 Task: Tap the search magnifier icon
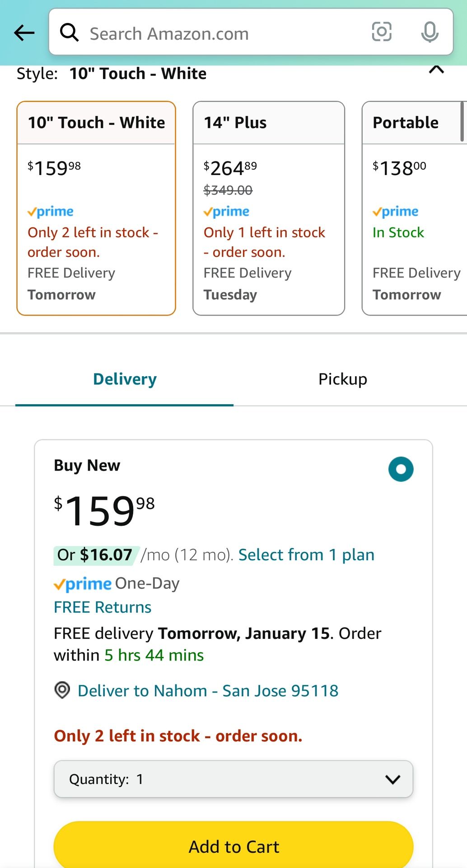(x=69, y=33)
